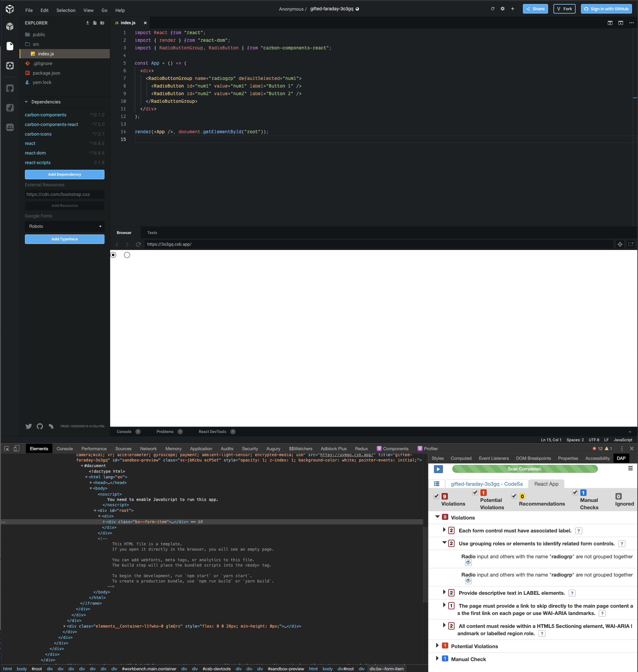This screenshot has height=672, width=638.
Task: Collapse the Dependencies section
Action: [x=26, y=101]
